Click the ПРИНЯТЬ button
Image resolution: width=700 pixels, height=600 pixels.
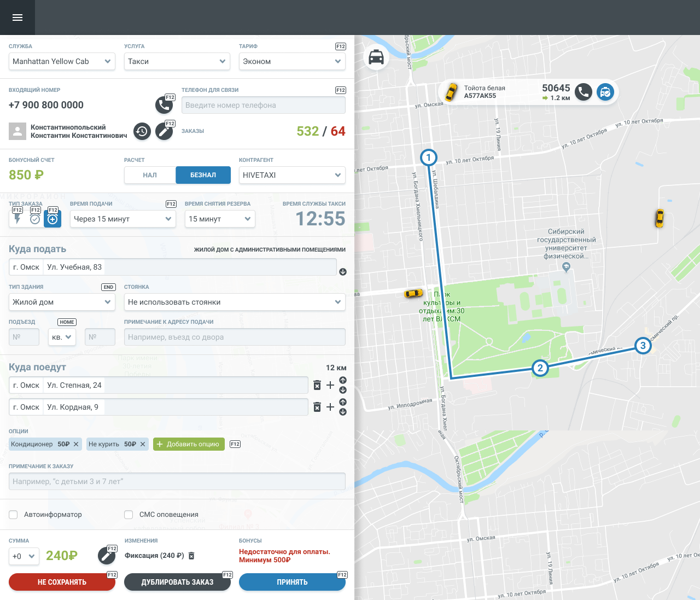click(292, 582)
